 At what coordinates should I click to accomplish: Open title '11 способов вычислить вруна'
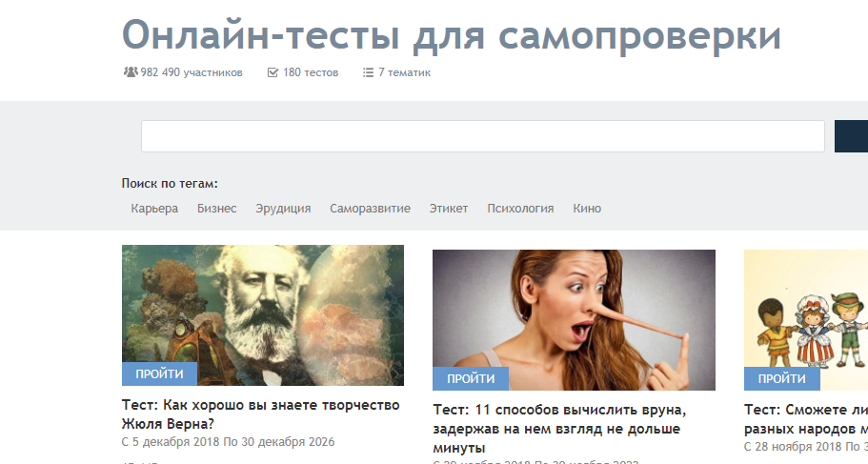pos(559,429)
